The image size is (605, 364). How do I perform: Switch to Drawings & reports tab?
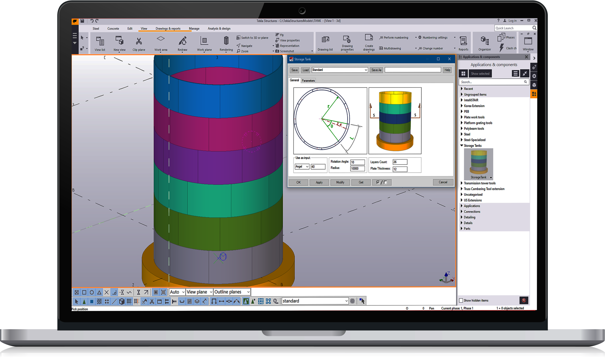tap(168, 28)
